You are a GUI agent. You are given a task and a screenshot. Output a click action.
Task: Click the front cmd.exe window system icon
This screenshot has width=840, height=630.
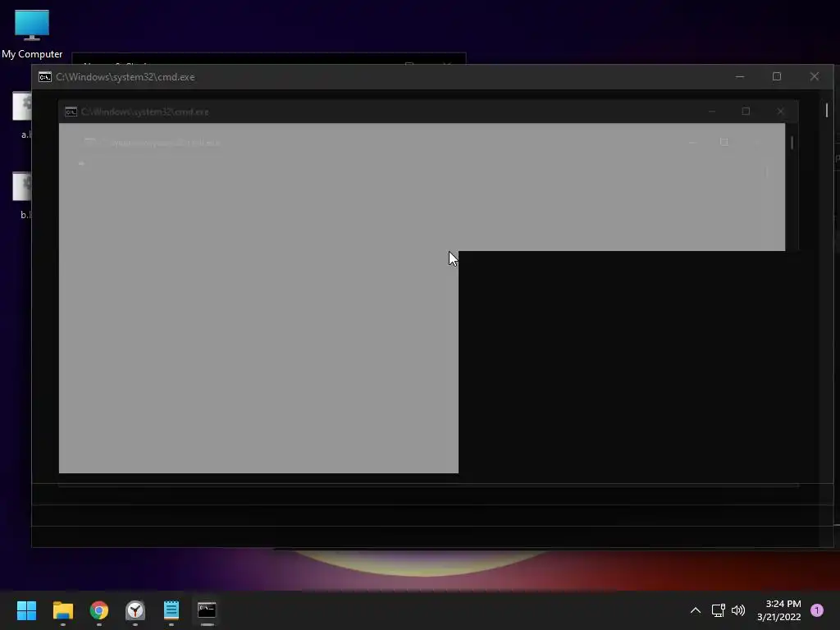45,77
